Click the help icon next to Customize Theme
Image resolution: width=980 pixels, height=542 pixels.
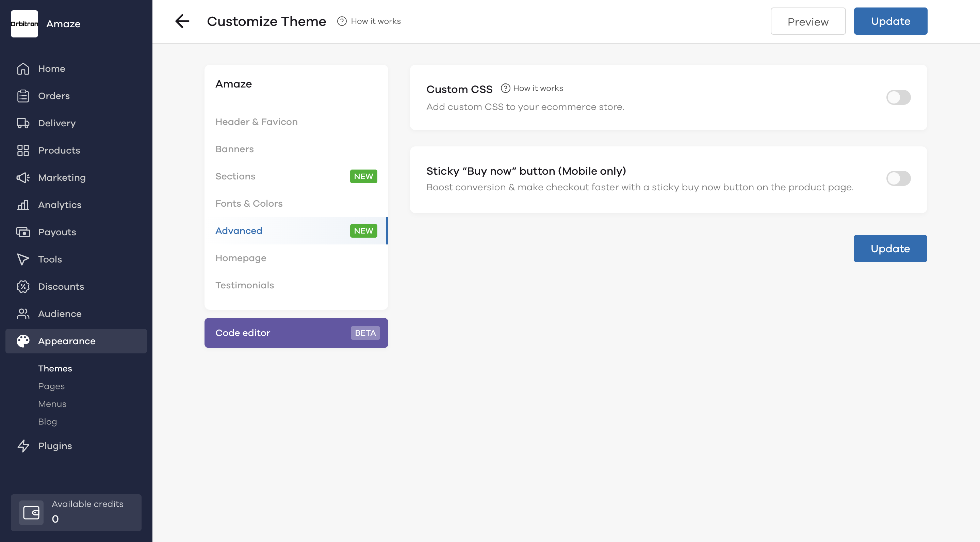click(x=342, y=21)
